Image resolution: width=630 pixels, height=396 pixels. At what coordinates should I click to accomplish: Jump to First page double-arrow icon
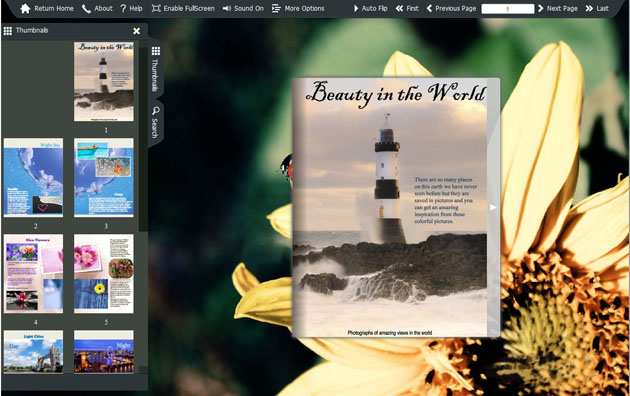click(399, 8)
